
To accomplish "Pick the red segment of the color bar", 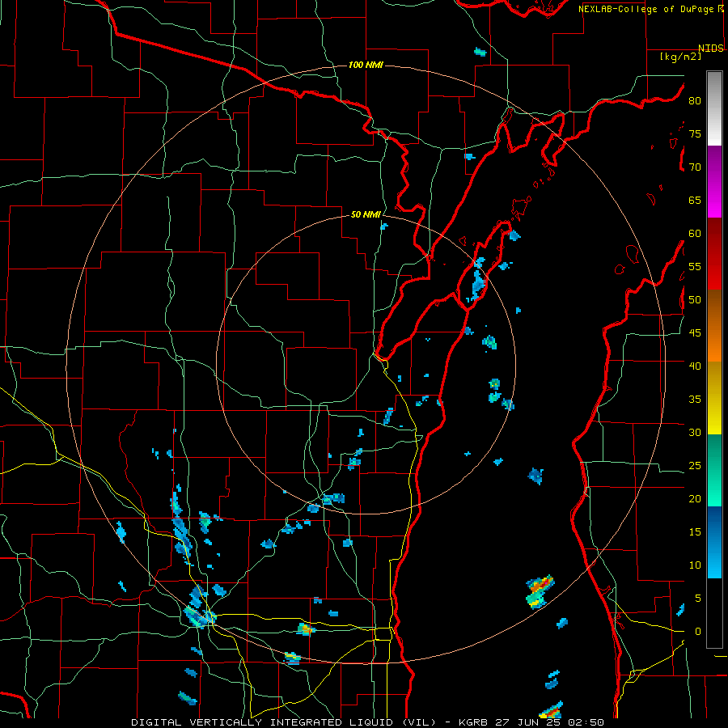I will (714, 254).
